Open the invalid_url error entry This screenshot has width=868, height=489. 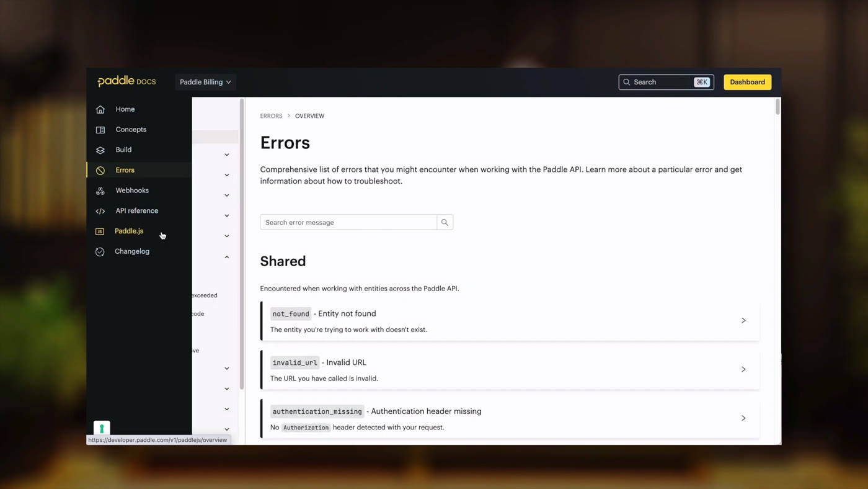pyautogui.click(x=510, y=369)
